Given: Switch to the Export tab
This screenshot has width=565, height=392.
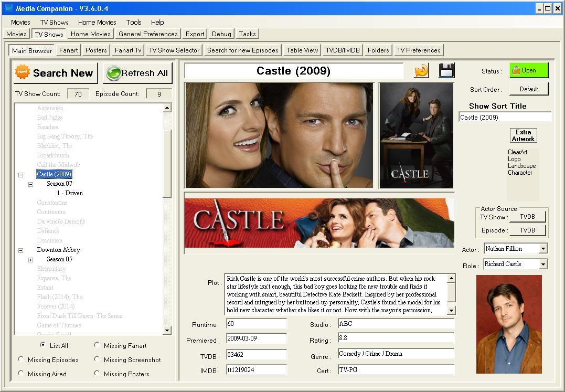Looking at the screenshot, I should click(x=195, y=34).
